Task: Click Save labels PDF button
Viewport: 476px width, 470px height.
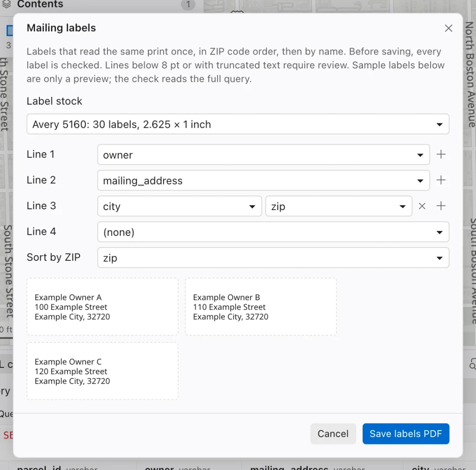Action: point(405,434)
